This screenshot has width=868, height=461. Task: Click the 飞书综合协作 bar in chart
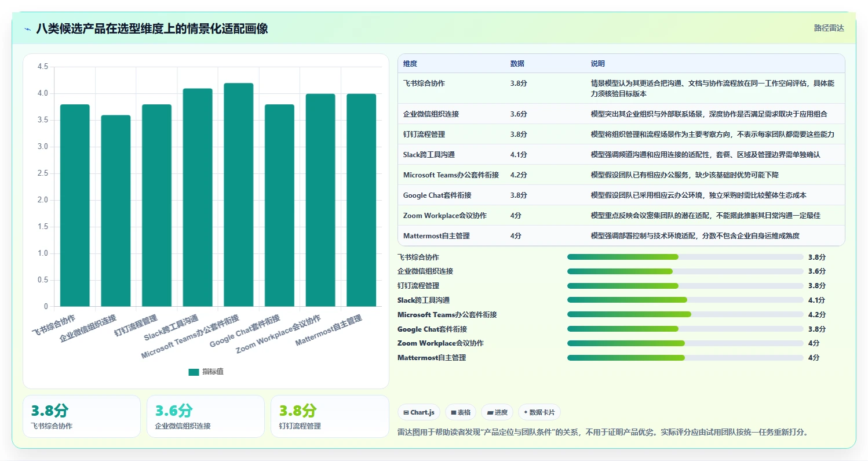(75, 205)
